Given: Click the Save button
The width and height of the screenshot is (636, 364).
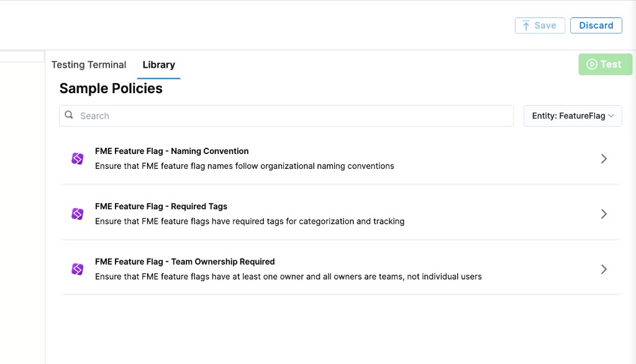Looking at the screenshot, I should [539, 25].
